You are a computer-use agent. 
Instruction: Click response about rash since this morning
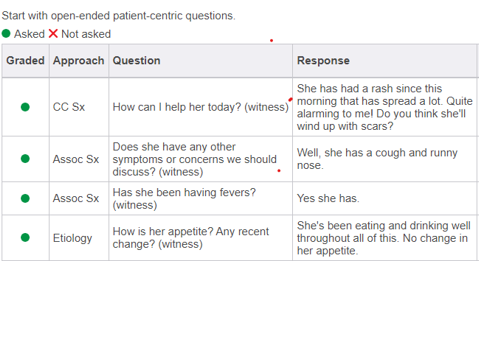click(385, 107)
